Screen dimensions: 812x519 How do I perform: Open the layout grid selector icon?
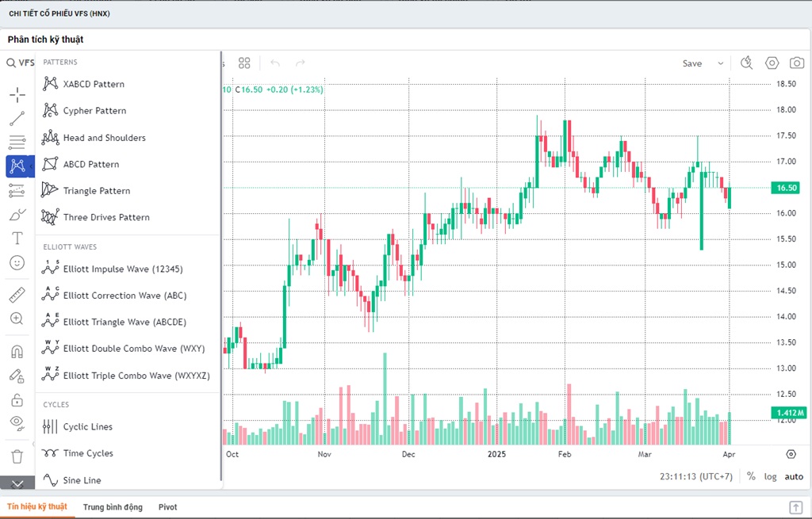(x=244, y=63)
